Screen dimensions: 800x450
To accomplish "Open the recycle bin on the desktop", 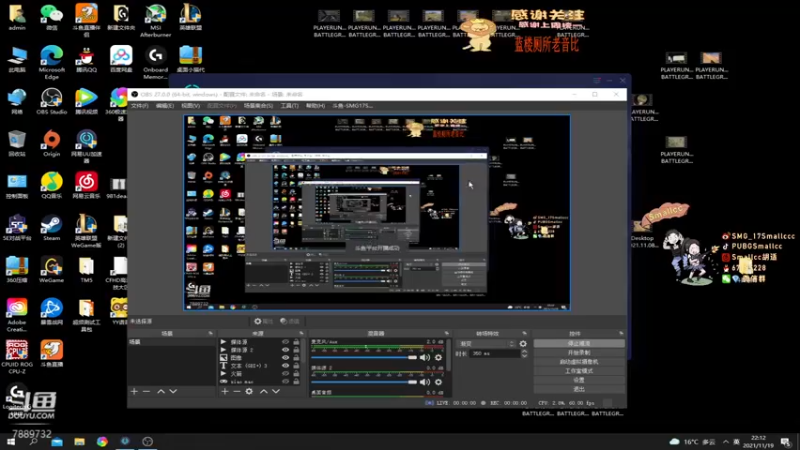I will pos(17,143).
